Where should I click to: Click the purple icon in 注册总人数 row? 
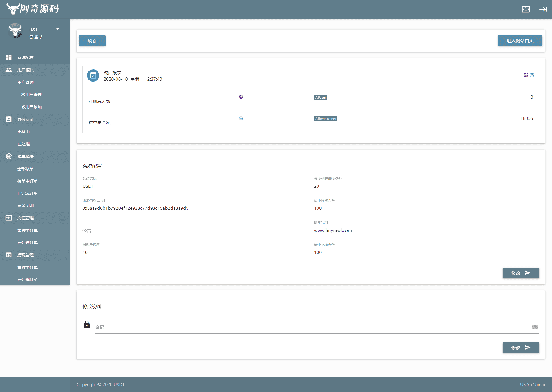(x=241, y=97)
